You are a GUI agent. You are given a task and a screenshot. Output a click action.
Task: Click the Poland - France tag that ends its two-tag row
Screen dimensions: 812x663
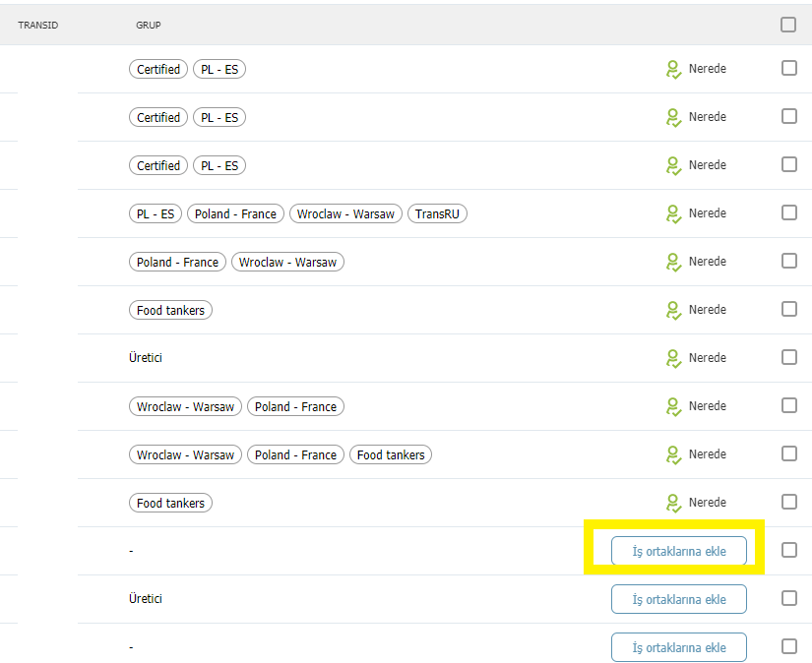tap(295, 406)
